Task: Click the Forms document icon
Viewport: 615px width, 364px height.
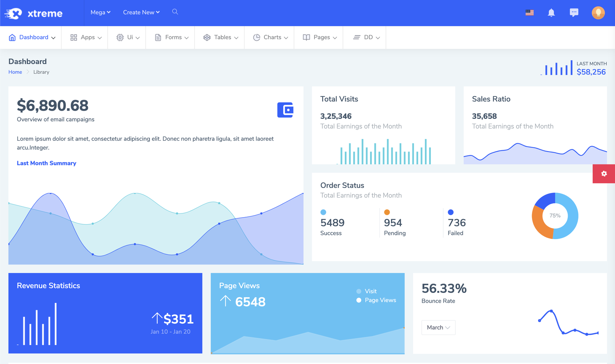Action: [158, 37]
